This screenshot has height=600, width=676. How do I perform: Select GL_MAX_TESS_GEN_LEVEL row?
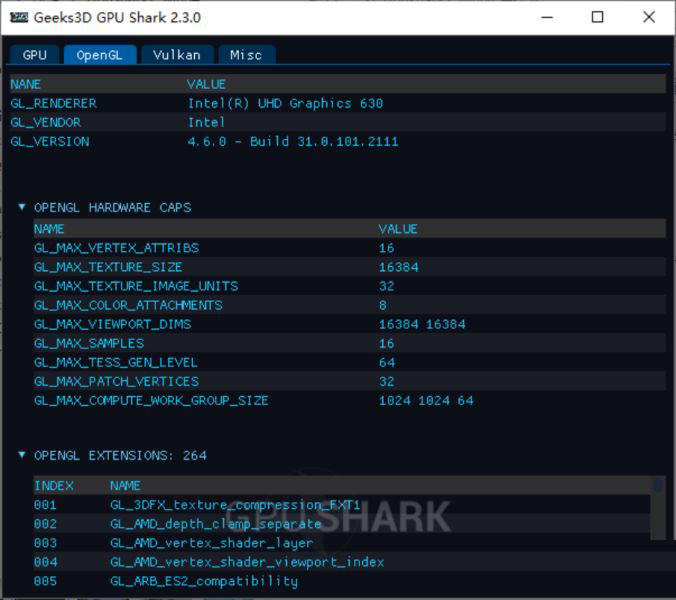pyautogui.click(x=350, y=362)
